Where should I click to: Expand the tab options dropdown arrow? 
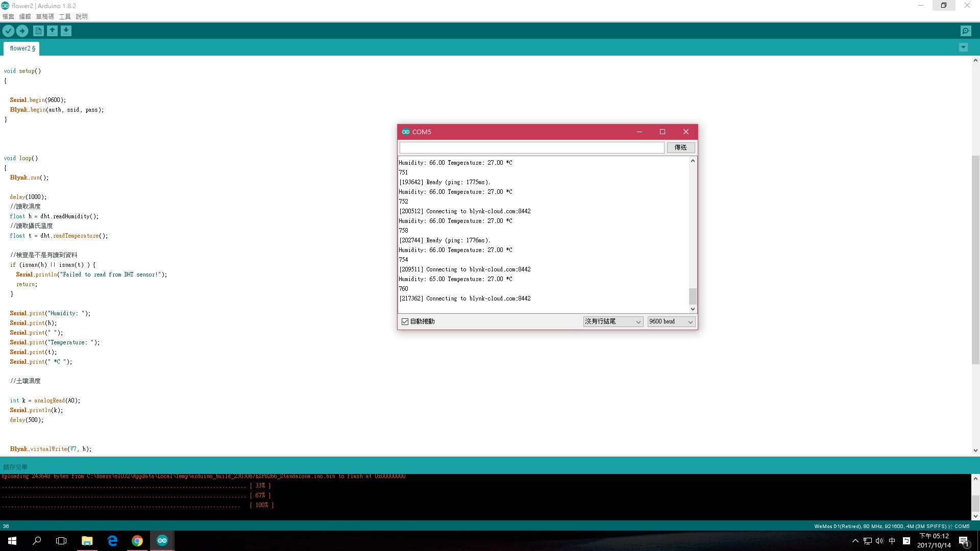tap(963, 47)
